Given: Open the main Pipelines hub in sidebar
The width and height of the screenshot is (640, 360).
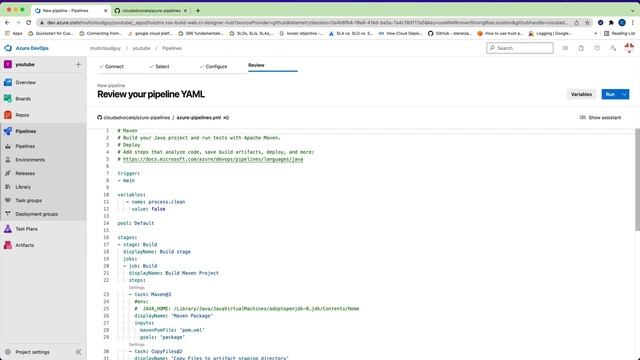Looking at the screenshot, I should pos(25,131).
